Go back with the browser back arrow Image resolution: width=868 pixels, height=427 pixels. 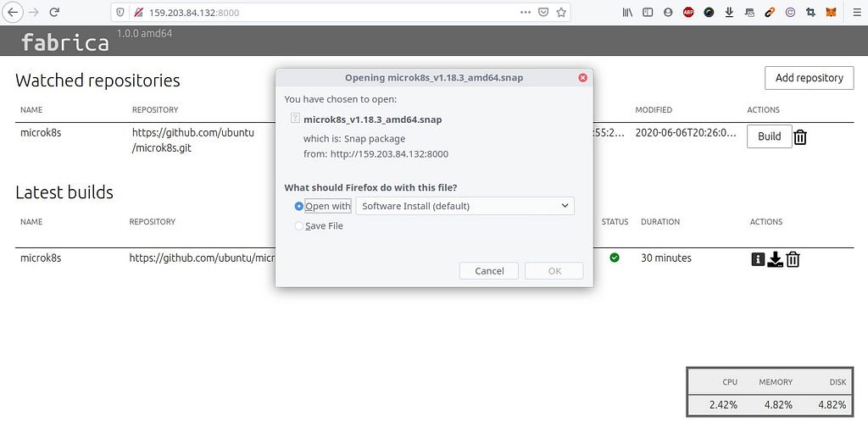click(12, 12)
